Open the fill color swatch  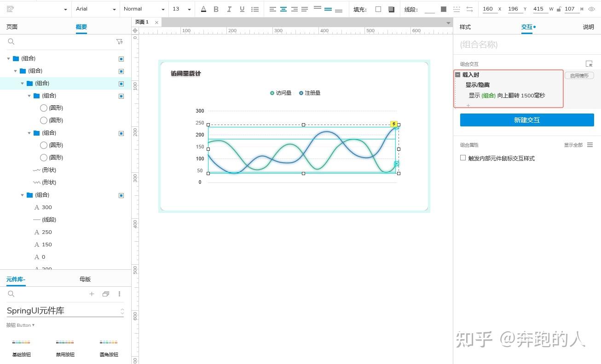click(378, 9)
